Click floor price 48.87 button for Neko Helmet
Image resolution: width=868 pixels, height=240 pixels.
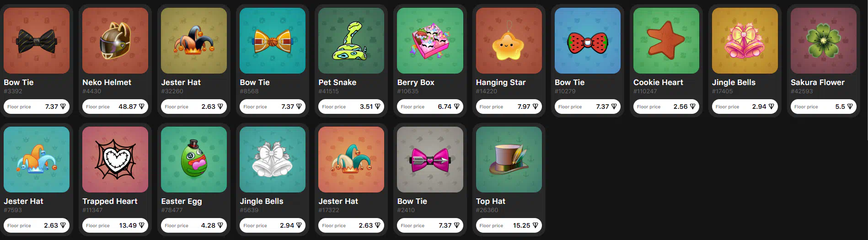coord(115,107)
